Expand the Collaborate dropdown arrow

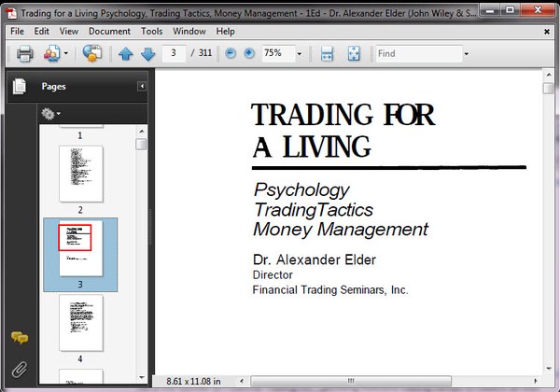66,54
